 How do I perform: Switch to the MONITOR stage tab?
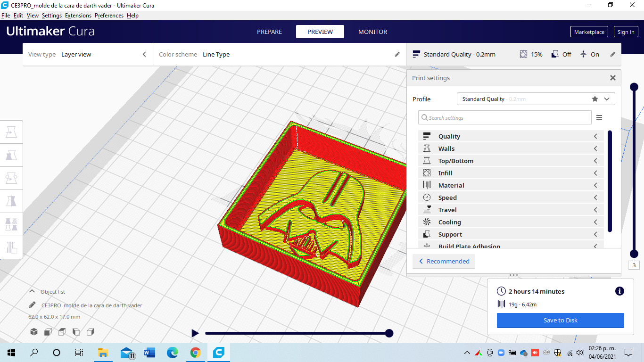point(373,32)
